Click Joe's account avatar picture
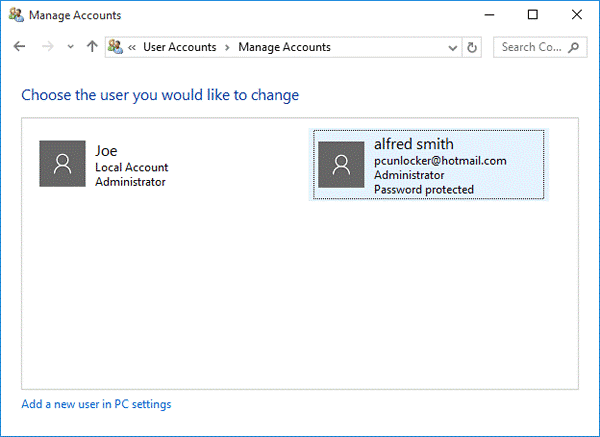600x437 pixels. click(63, 164)
